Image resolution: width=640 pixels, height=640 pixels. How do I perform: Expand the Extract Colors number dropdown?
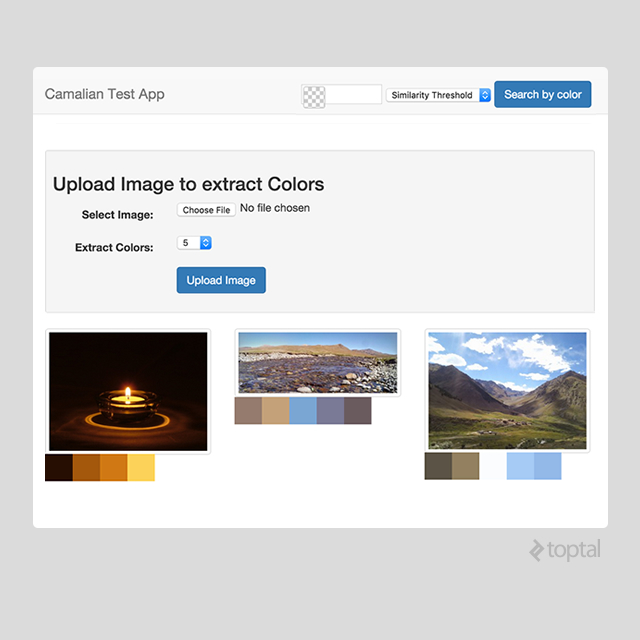194,243
